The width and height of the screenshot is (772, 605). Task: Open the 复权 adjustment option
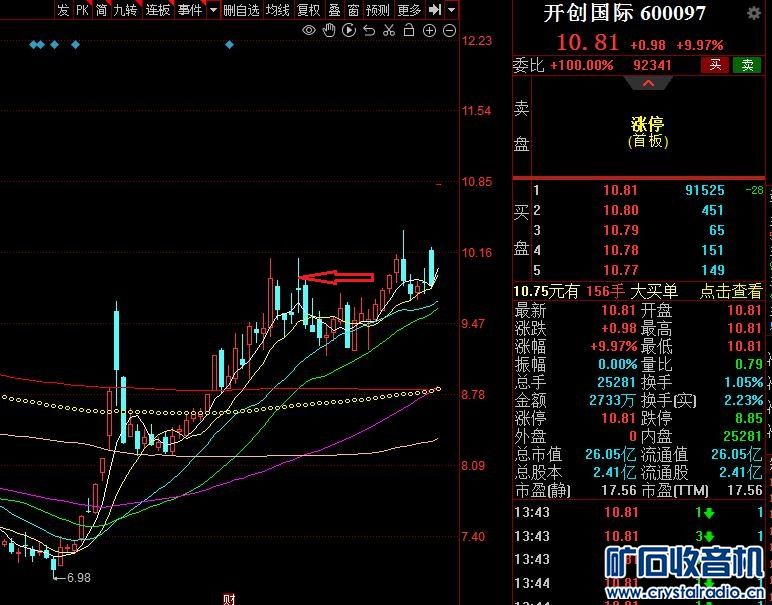(309, 9)
